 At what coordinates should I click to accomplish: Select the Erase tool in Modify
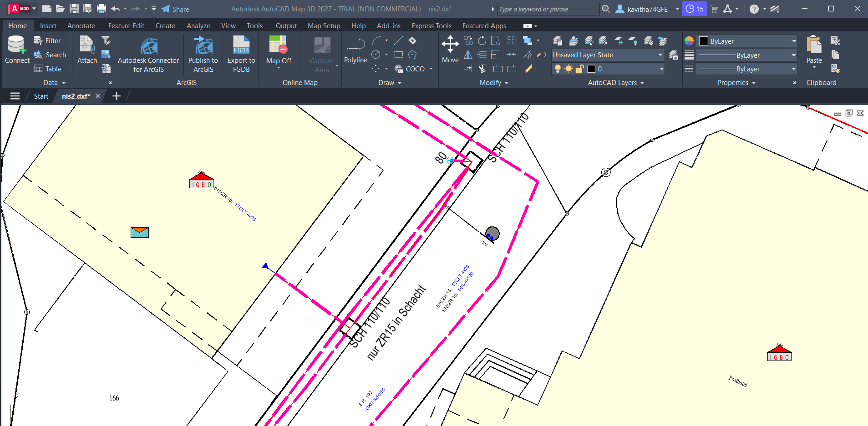(528, 69)
